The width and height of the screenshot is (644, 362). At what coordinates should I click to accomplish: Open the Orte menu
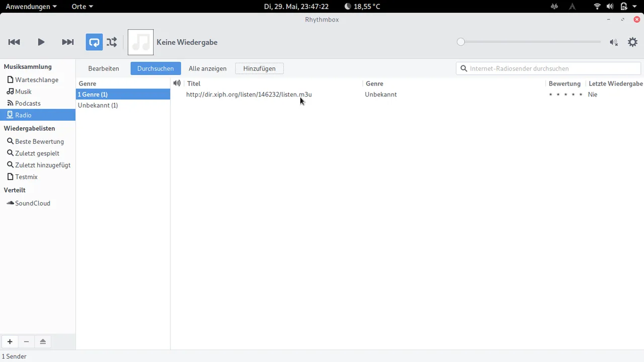[x=83, y=7]
